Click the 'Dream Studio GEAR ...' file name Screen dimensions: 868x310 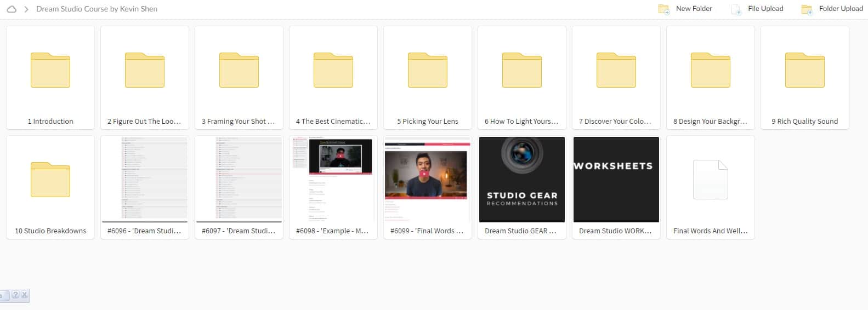coord(520,231)
